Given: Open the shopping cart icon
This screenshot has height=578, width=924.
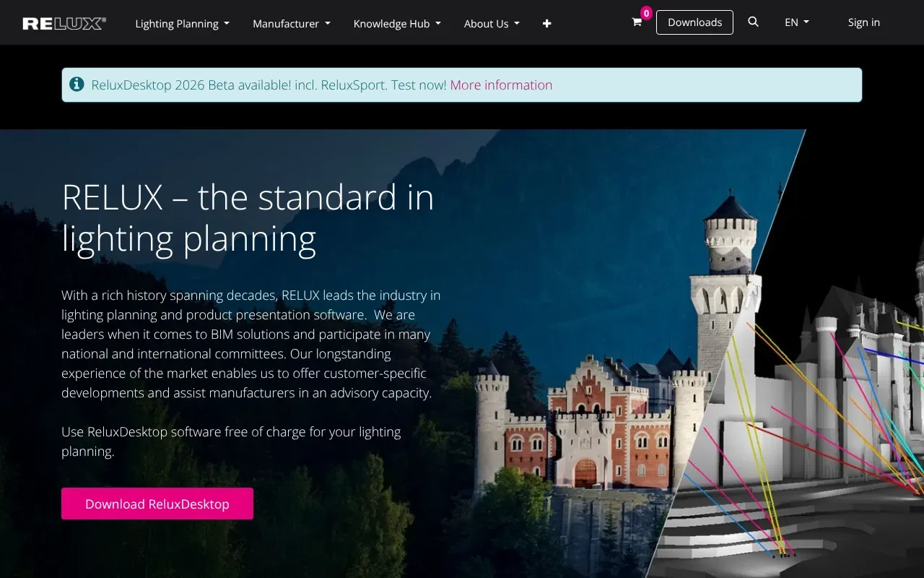Looking at the screenshot, I should 637,22.
